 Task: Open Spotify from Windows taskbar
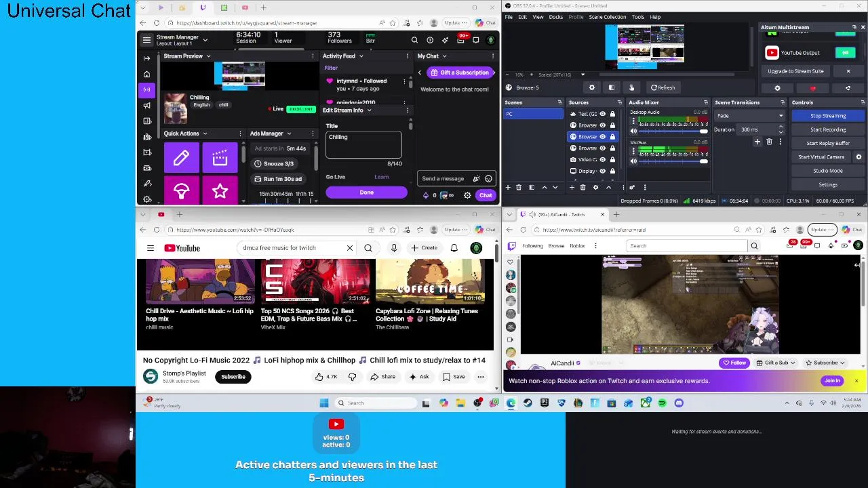click(x=662, y=403)
